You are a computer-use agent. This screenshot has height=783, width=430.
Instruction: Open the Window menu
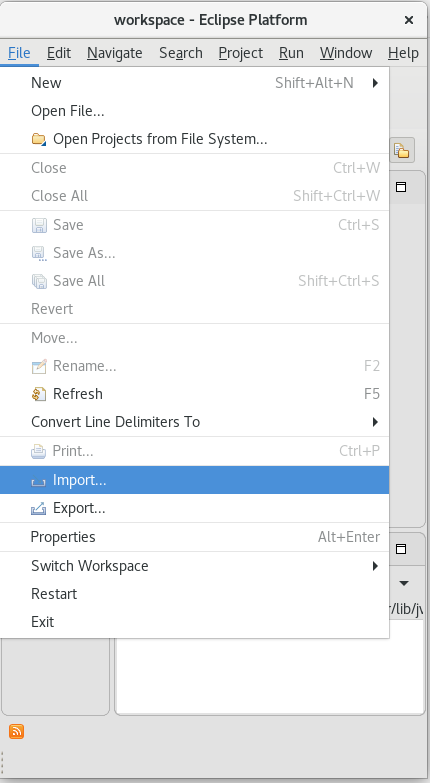[x=346, y=53]
